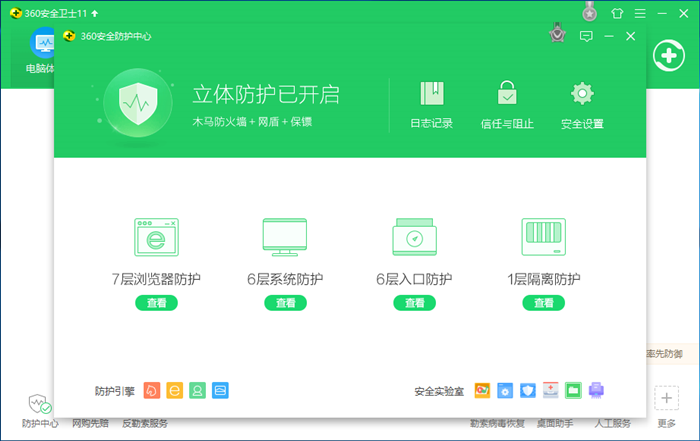View 6层入口防护 via 查看 button
Screen dimensions: 700x441
[414, 303]
